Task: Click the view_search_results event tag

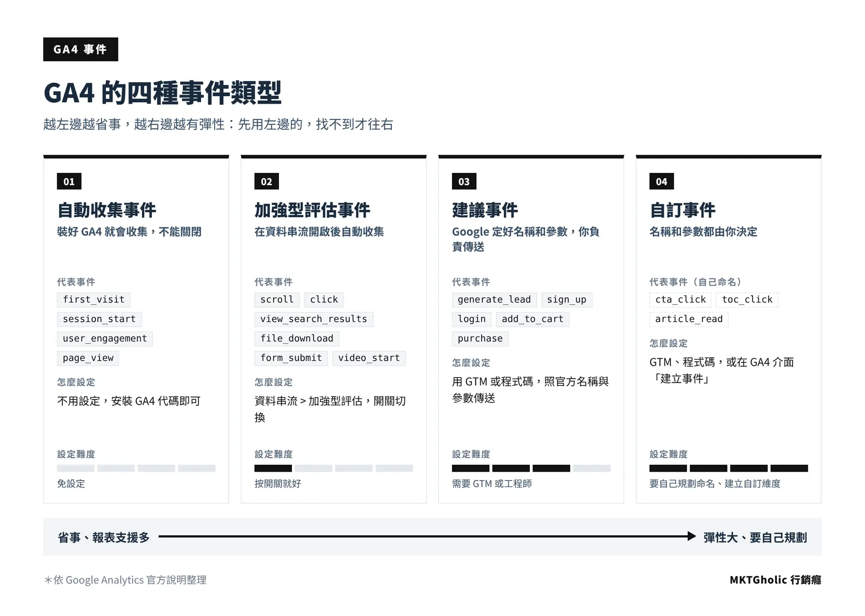Action: coord(314,319)
